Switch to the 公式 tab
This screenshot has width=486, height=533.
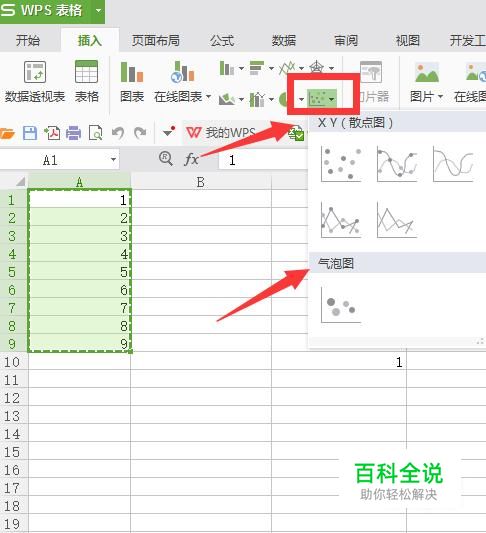[x=222, y=40]
